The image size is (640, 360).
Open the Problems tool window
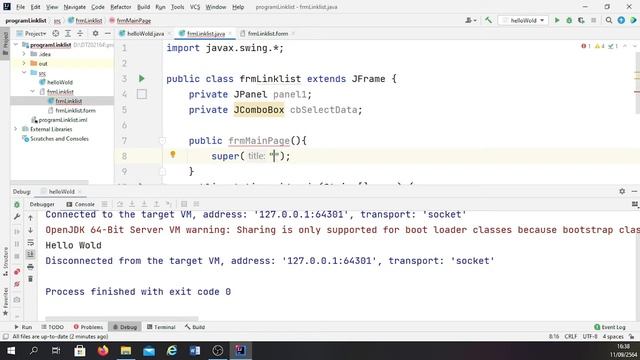pos(88,327)
